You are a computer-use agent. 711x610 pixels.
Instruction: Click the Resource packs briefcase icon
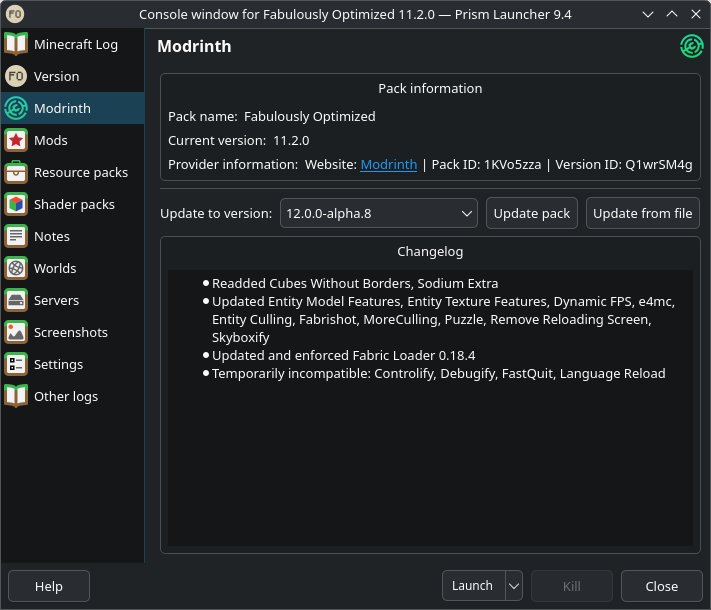coord(16,172)
